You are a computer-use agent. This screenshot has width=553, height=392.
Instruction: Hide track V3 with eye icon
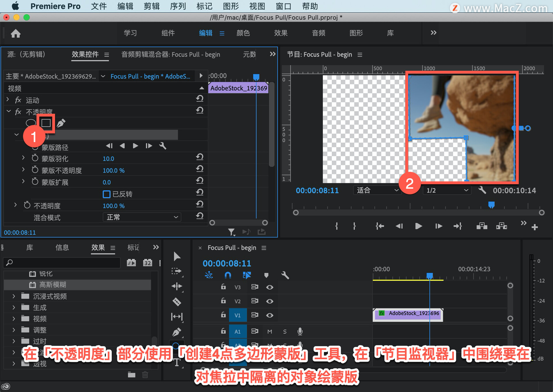(270, 287)
